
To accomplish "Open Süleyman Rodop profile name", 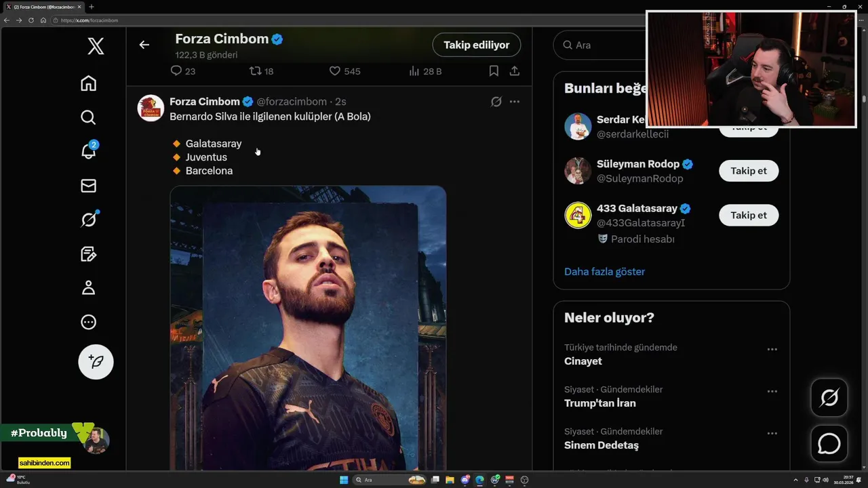I will click(x=638, y=164).
